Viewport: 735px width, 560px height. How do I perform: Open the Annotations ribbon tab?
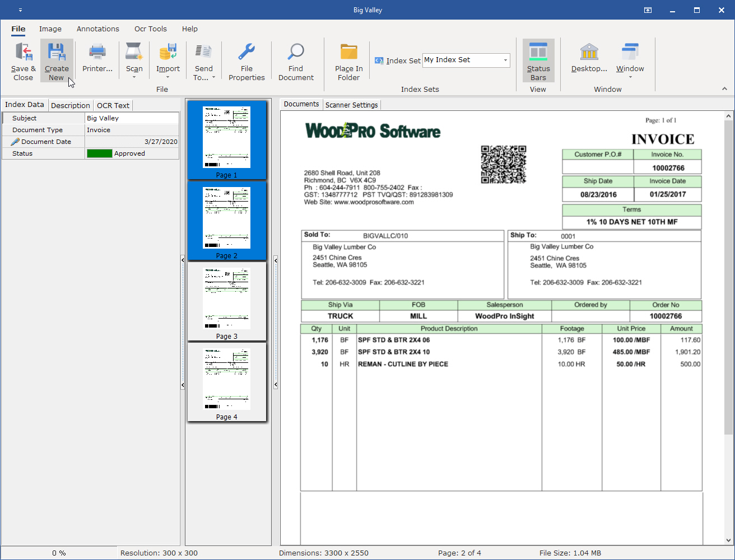click(98, 29)
